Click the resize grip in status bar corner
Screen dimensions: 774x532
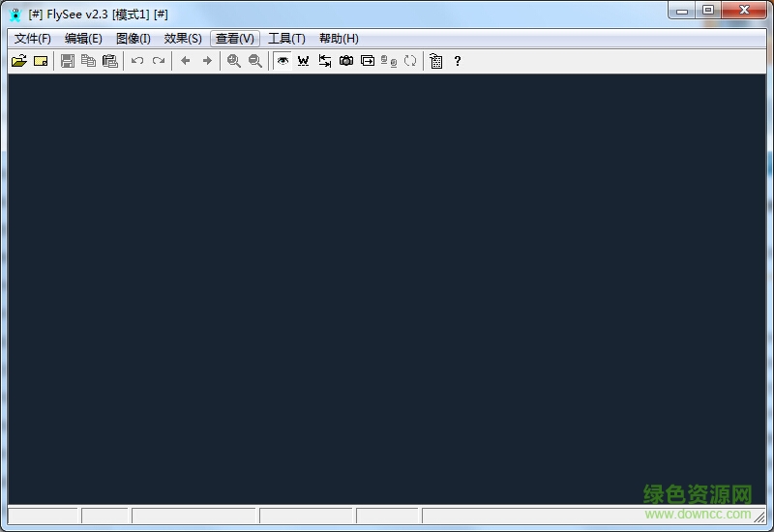pyautogui.click(x=759, y=517)
